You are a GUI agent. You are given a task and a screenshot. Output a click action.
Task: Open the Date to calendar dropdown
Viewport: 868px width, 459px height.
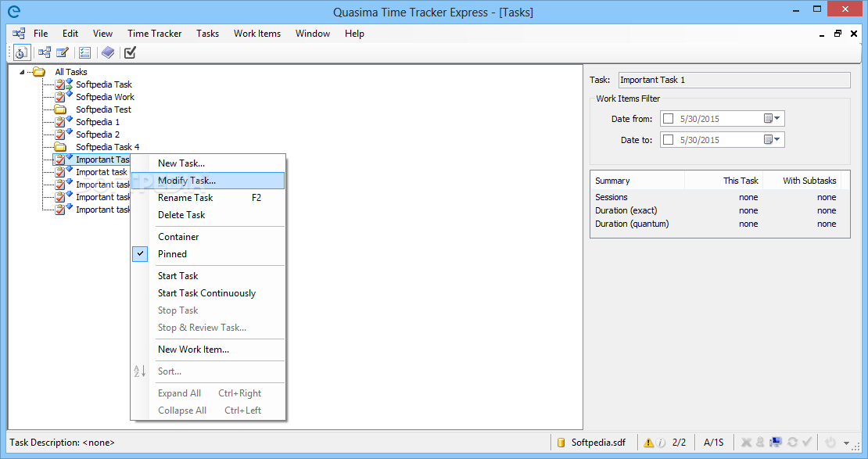click(x=772, y=140)
